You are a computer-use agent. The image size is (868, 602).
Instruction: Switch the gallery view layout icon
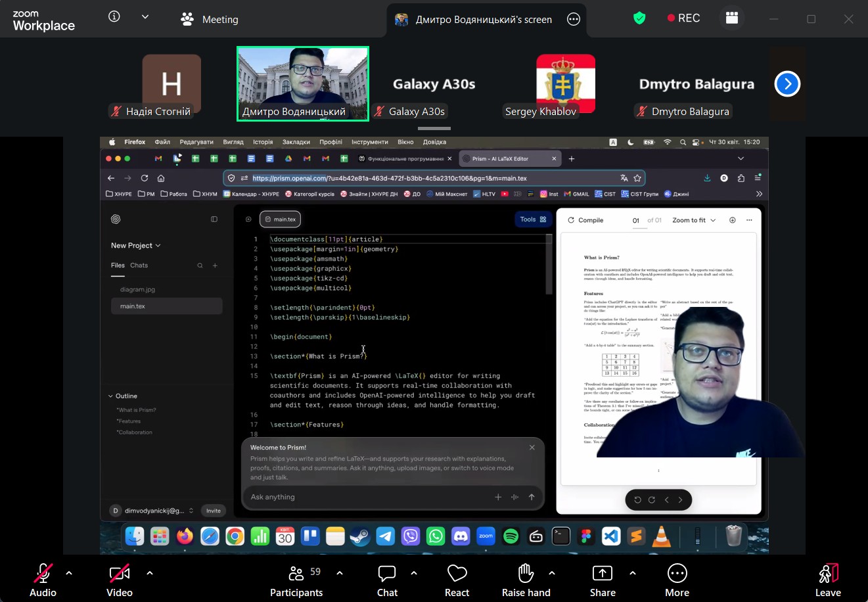tap(732, 18)
